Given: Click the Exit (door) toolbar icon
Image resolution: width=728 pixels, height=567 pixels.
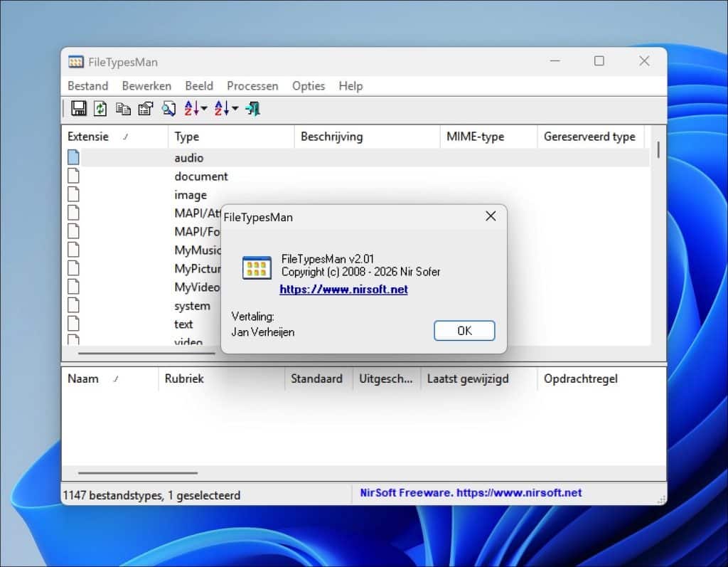Looking at the screenshot, I should (252, 109).
